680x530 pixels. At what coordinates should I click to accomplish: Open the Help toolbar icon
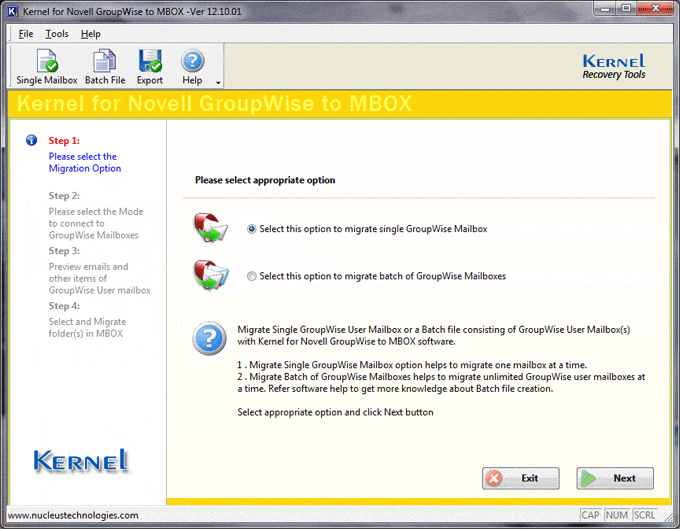point(192,67)
